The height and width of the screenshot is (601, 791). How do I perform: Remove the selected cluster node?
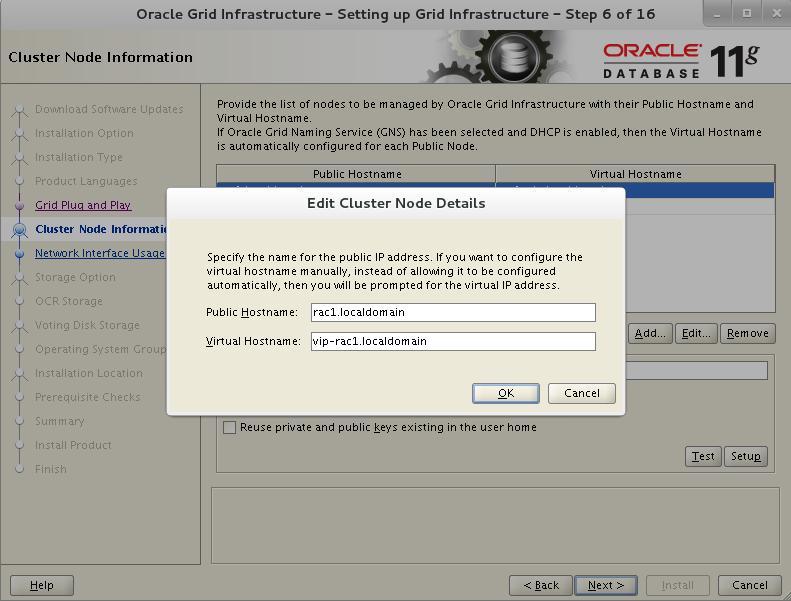pyautogui.click(x=748, y=334)
